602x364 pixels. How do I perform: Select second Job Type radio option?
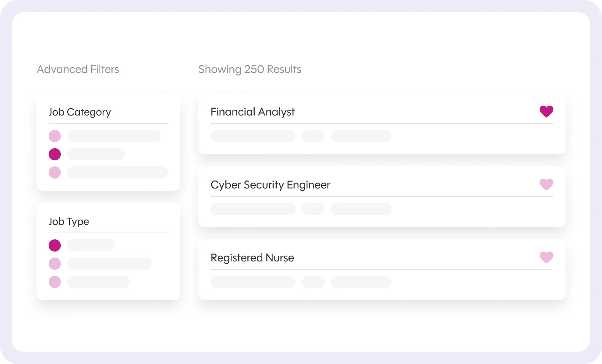pyautogui.click(x=55, y=264)
